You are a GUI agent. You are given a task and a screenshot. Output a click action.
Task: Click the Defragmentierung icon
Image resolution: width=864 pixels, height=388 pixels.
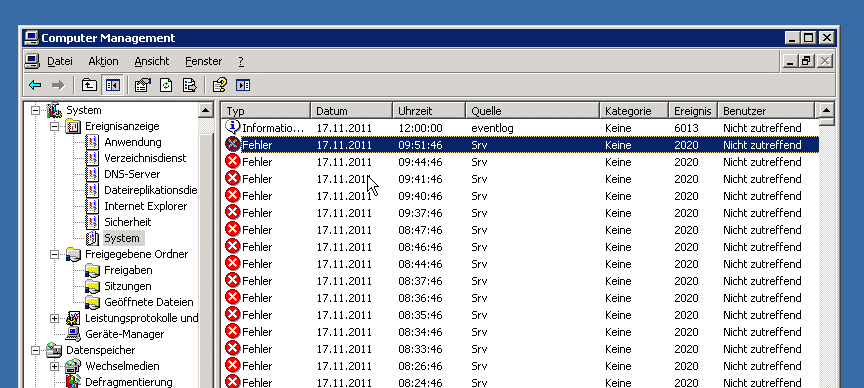(73, 382)
